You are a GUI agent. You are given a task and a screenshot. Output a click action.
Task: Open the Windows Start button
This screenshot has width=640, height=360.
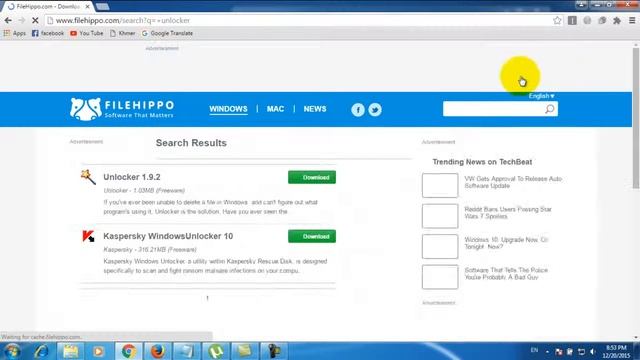(12, 351)
